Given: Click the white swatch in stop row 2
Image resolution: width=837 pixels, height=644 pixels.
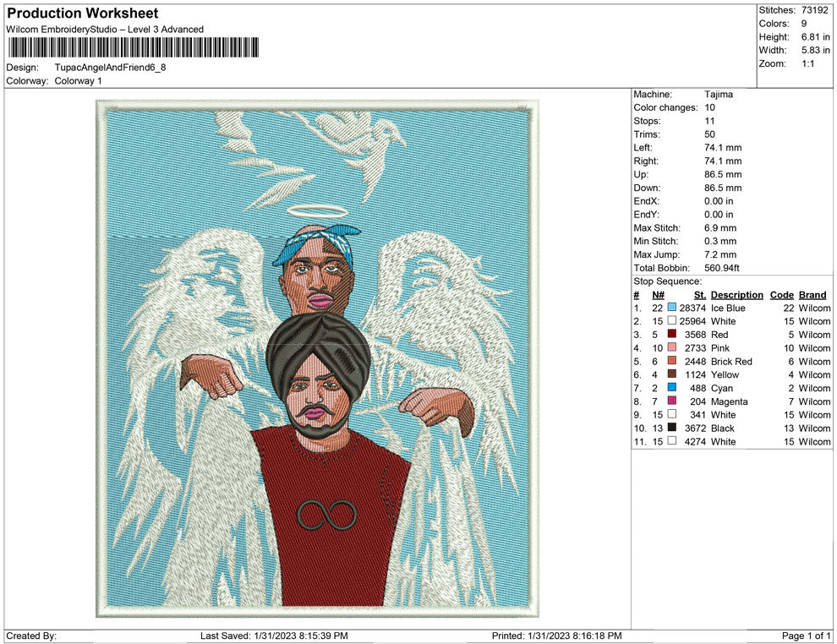Looking at the screenshot, I should tap(671, 320).
